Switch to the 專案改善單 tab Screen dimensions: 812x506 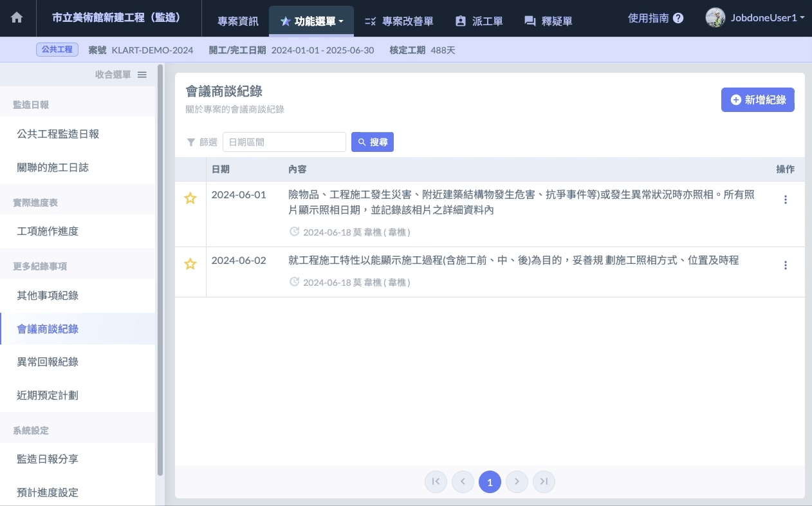pyautogui.click(x=399, y=21)
